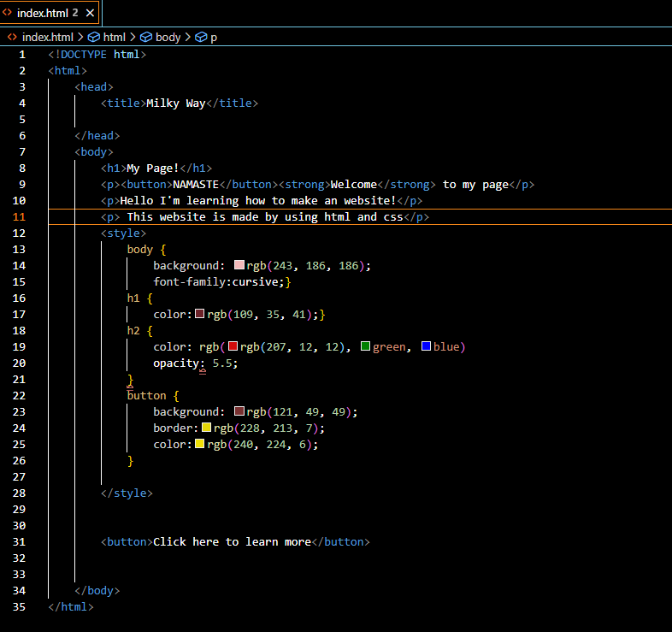Screen dimensions: 672x632
Task: Select the p element in the breadcrumb
Action: (214, 37)
